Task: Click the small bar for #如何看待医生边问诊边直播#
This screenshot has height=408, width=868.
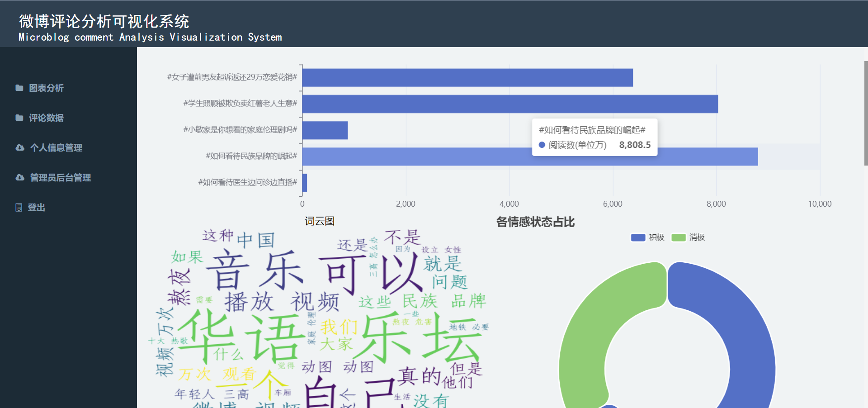Action: [x=305, y=183]
